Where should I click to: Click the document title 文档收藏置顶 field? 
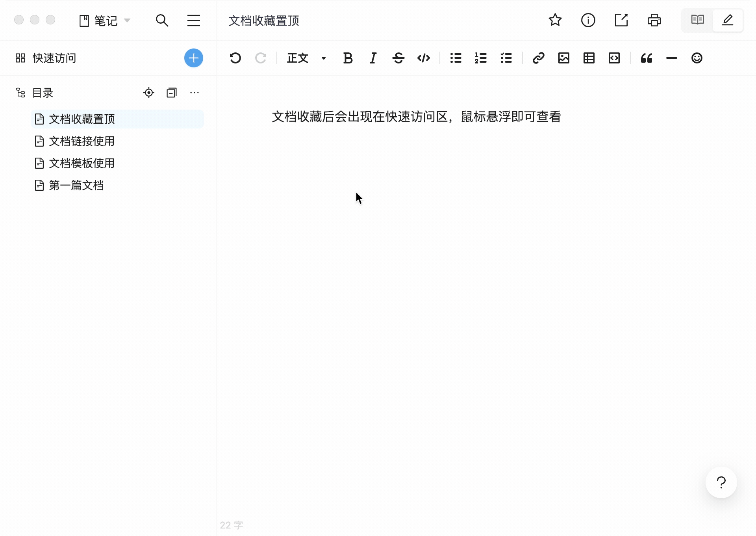(264, 20)
